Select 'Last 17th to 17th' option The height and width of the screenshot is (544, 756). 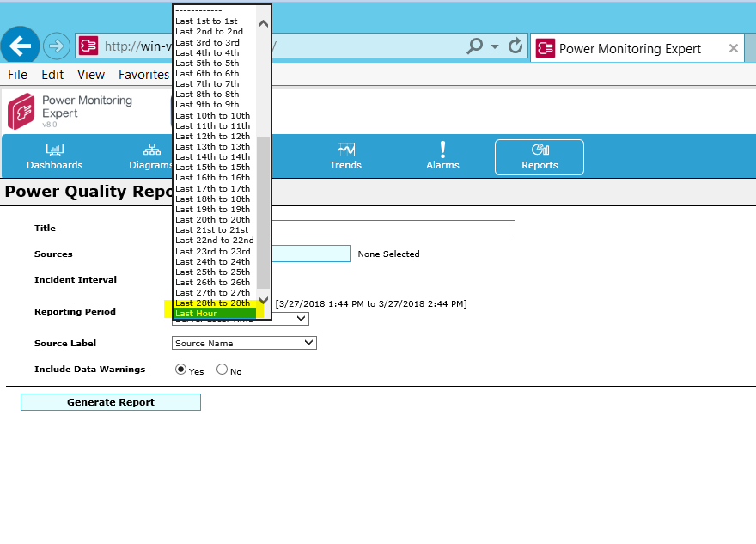[215, 188]
